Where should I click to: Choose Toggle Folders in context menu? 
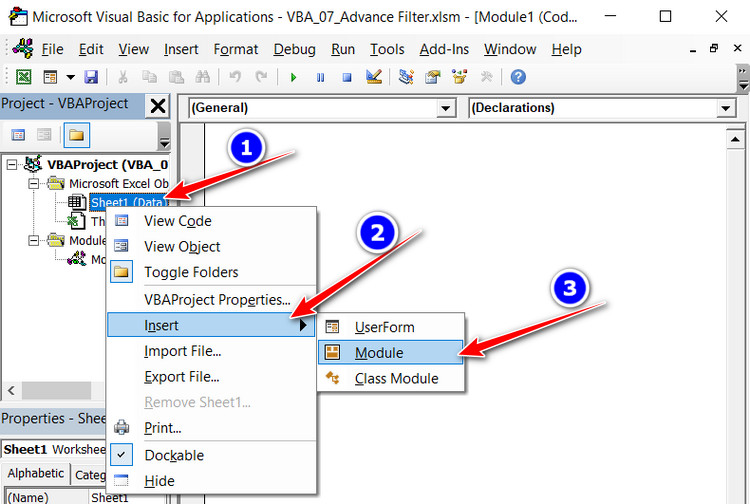coord(211,272)
